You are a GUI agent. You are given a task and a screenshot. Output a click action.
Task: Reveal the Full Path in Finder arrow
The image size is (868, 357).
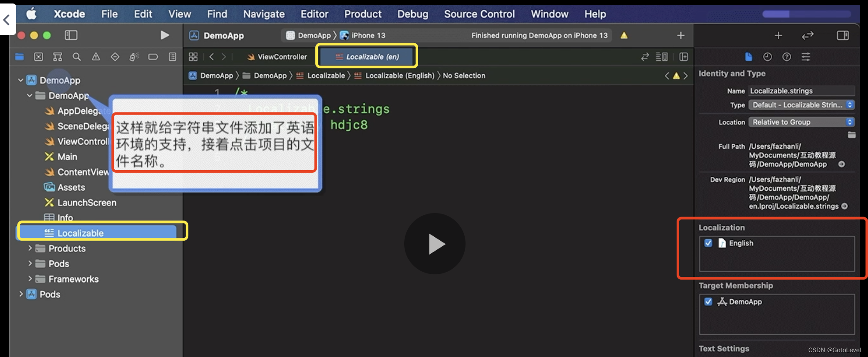pos(841,164)
